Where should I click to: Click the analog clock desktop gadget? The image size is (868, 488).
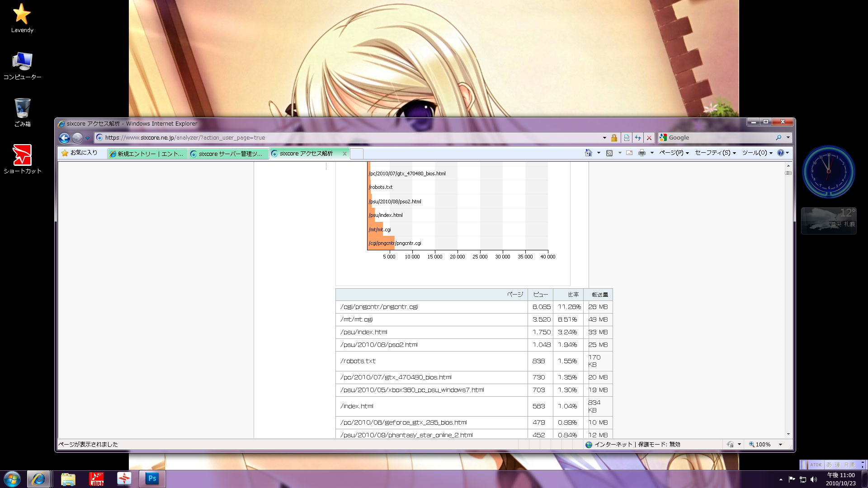click(x=828, y=172)
